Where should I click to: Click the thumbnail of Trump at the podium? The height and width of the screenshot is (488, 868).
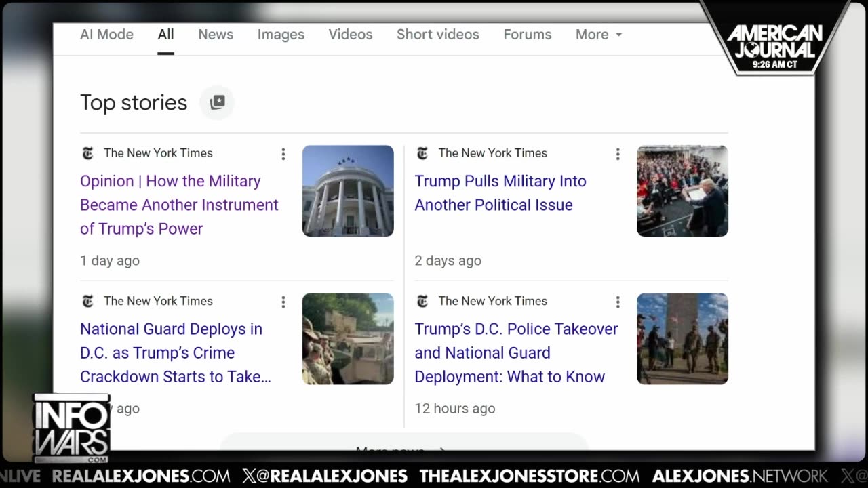tap(682, 191)
